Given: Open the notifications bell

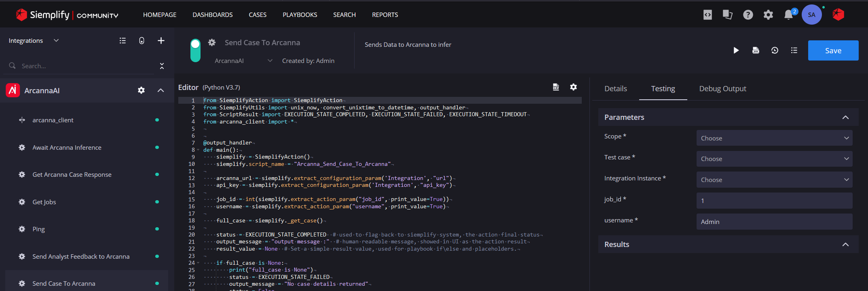Looking at the screenshot, I should click(788, 15).
